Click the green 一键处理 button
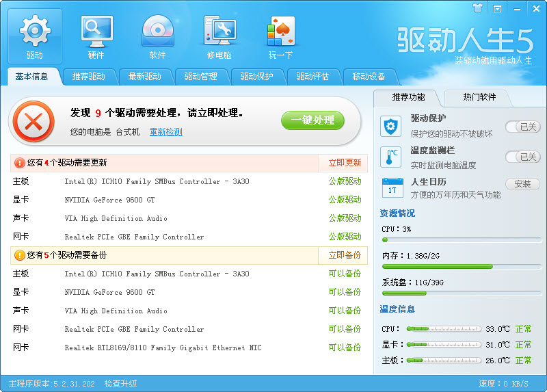The height and width of the screenshot is (392, 547). [x=312, y=120]
